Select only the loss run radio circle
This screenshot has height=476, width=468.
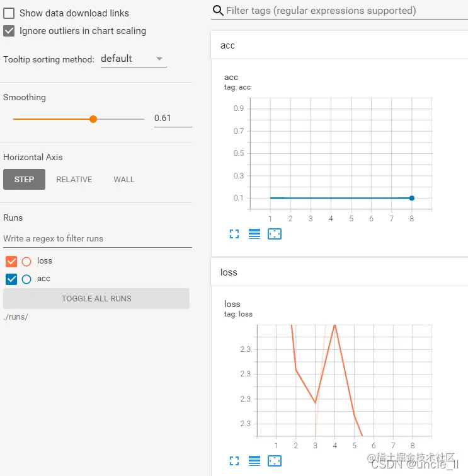(x=26, y=262)
